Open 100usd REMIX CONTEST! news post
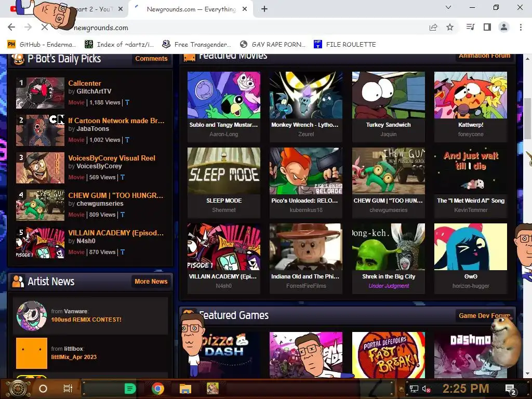The width and height of the screenshot is (532, 399). click(86, 320)
